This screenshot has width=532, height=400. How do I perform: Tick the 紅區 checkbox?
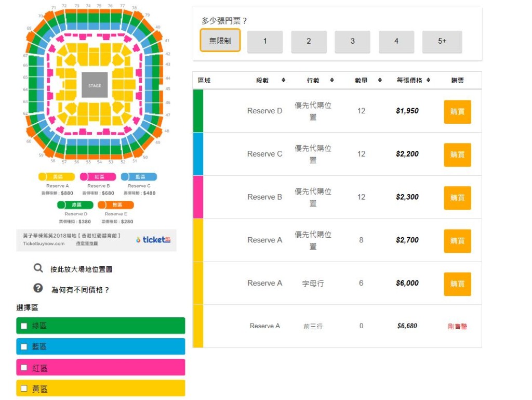tap(24, 368)
